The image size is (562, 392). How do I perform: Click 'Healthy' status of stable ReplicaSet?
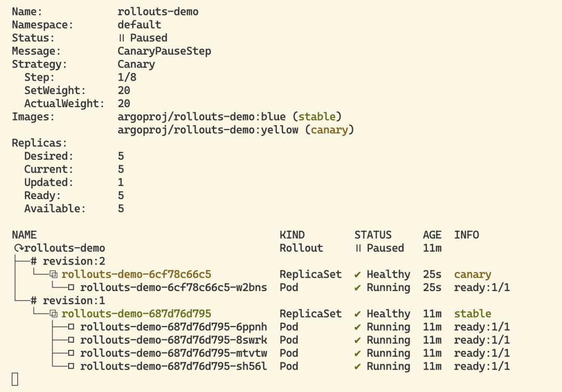click(389, 314)
